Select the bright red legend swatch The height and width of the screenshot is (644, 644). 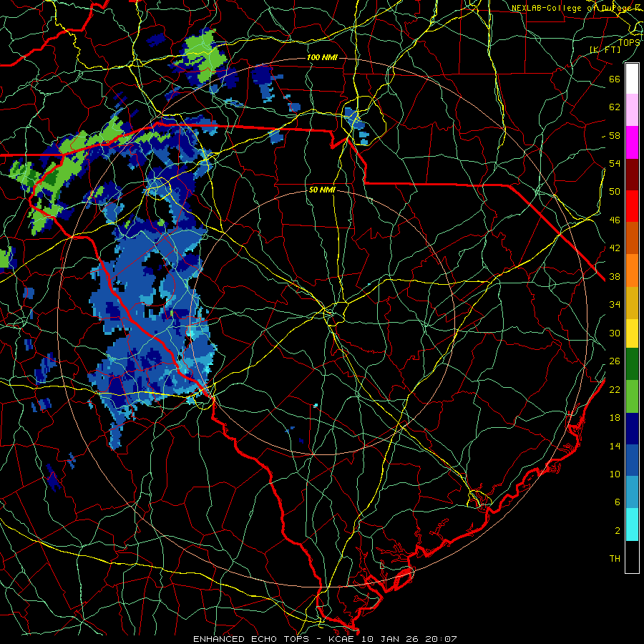click(632, 206)
